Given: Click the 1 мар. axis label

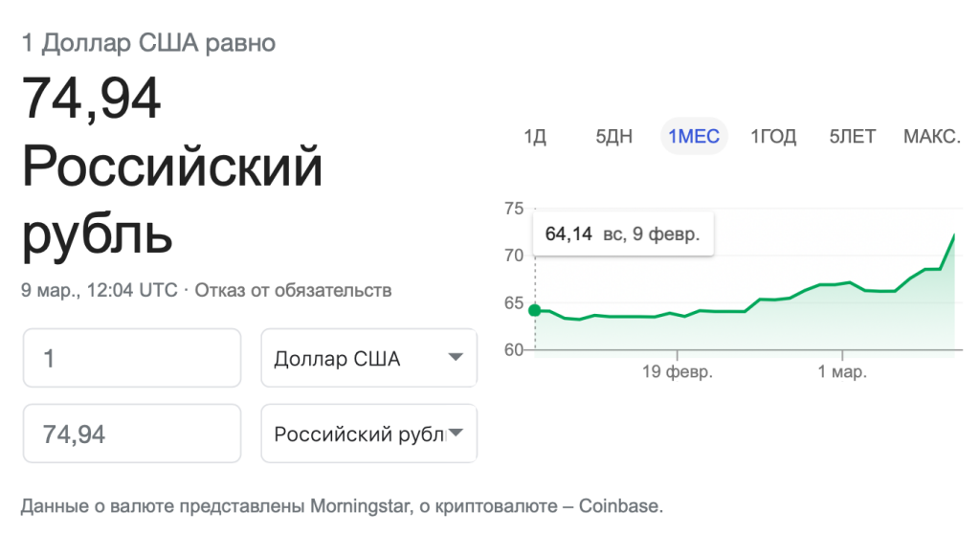Looking at the screenshot, I should click(843, 372).
